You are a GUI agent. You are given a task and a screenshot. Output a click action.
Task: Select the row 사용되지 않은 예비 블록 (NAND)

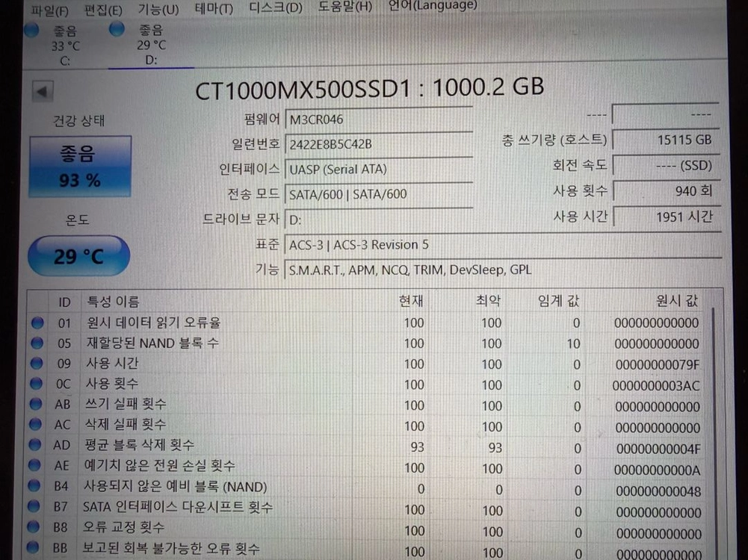click(366, 488)
